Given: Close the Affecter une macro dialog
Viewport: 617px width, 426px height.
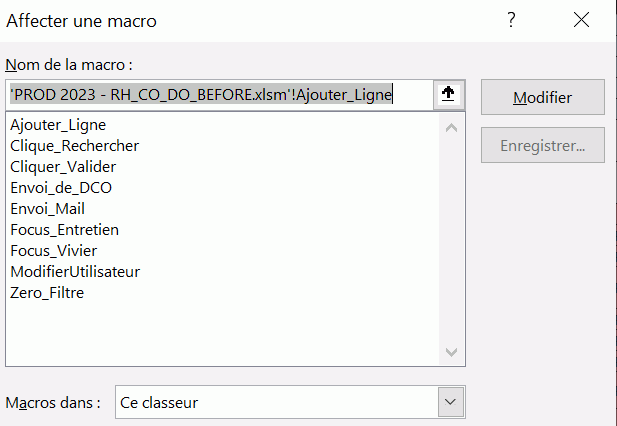Looking at the screenshot, I should (582, 20).
